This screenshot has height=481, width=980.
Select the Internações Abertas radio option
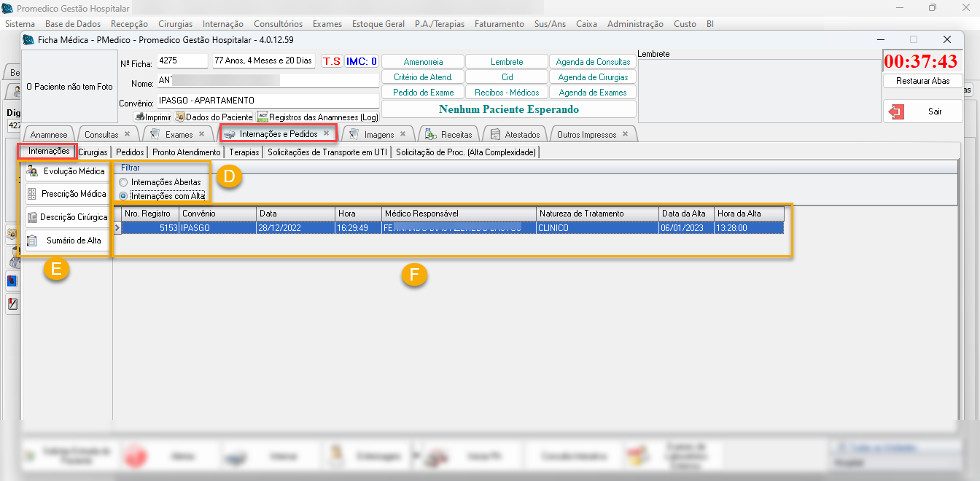click(x=123, y=182)
